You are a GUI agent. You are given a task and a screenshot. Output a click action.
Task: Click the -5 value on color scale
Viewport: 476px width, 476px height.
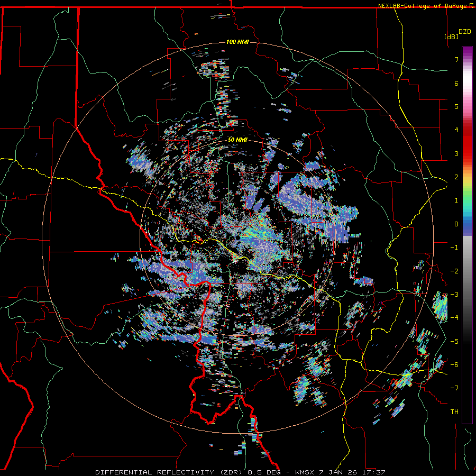tap(454, 342)
